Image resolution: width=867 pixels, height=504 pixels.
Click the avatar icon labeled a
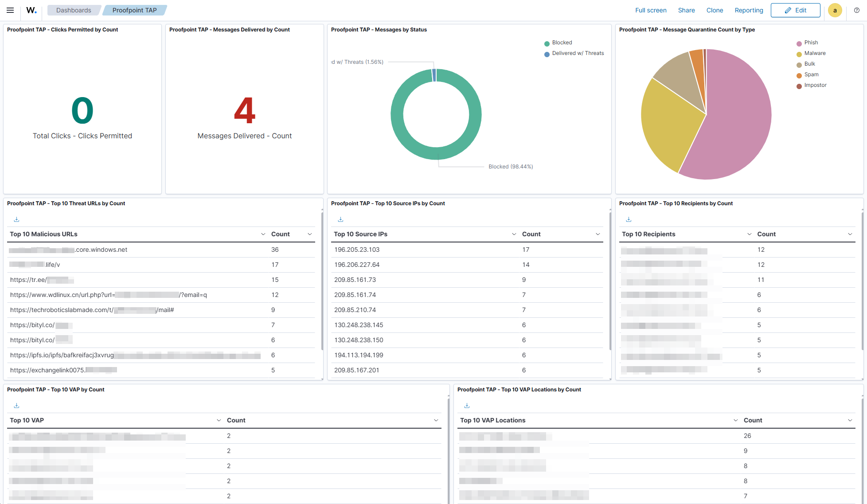(x=835, y=10)
